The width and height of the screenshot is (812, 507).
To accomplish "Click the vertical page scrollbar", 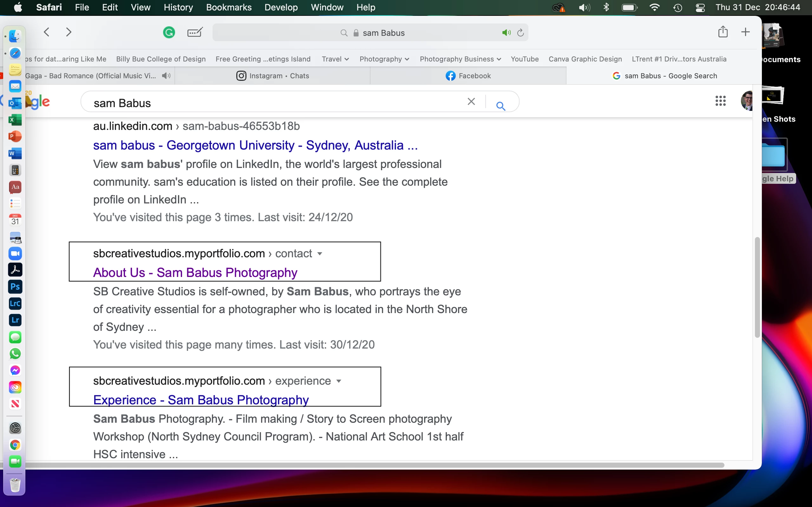I will point(757,287).
